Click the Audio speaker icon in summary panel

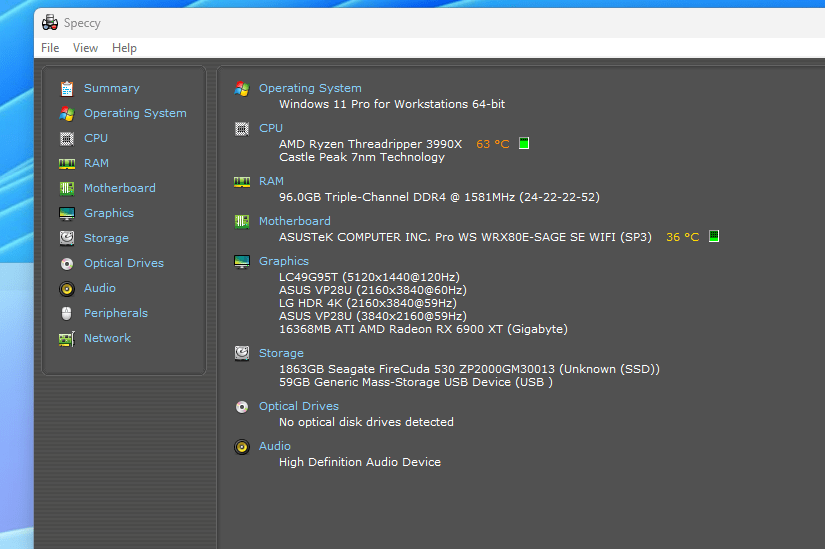pos(242,447)
